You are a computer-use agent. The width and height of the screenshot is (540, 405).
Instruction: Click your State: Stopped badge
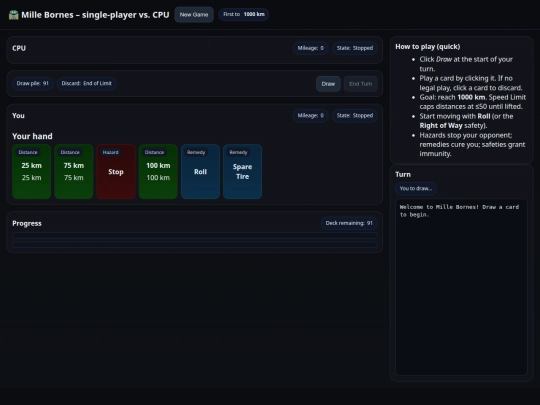pyautogui.click(x=355, y=115)
